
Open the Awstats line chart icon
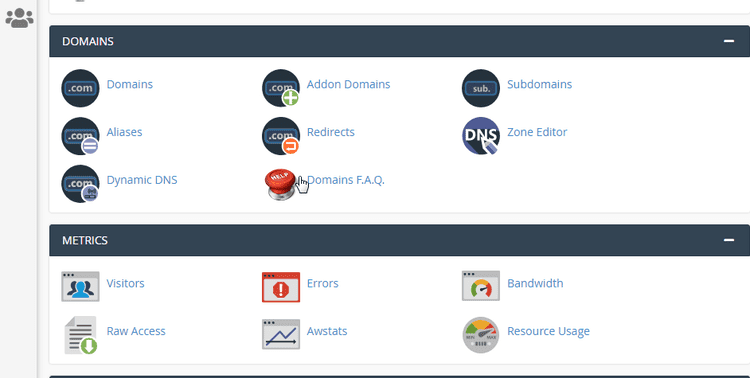(x=281, y=334)
